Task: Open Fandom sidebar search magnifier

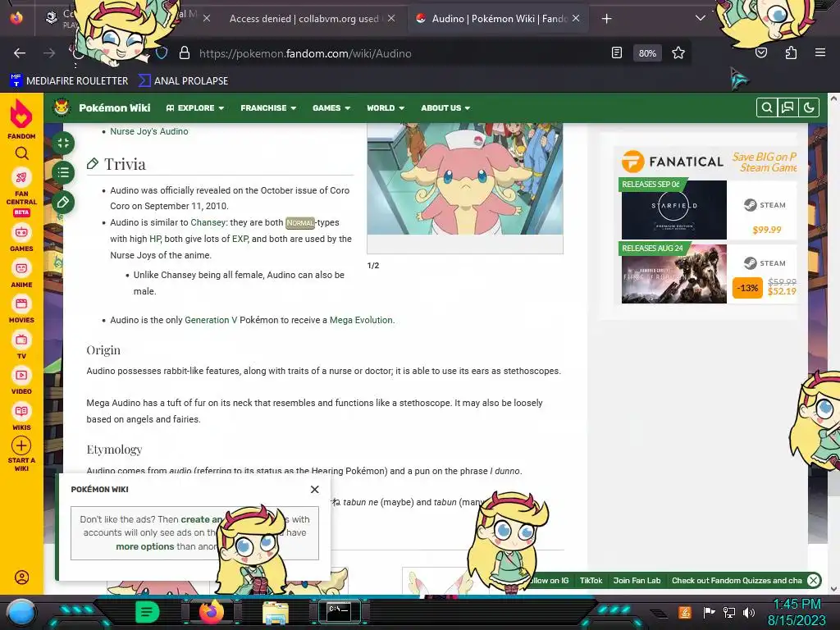Action: click(22, 153)
